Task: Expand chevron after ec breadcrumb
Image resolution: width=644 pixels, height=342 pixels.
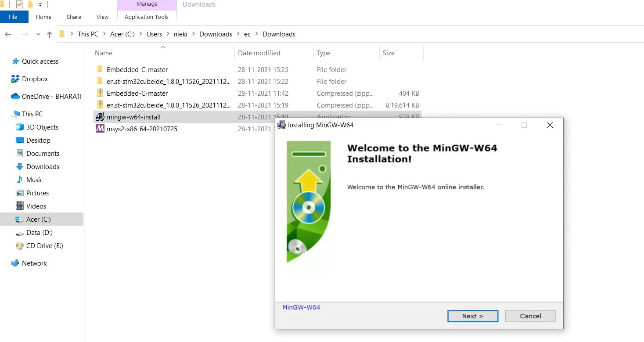Action: (x=257, y=34)
